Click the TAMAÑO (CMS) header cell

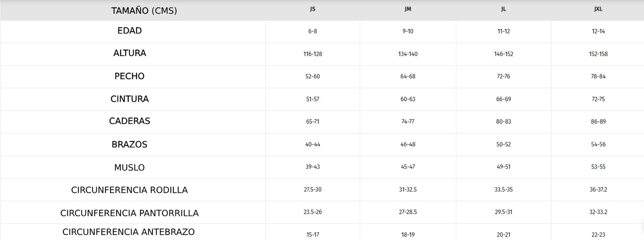click(x=144, y=11)
